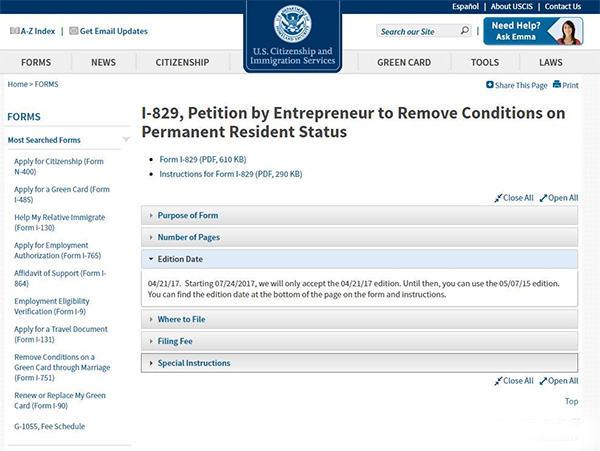Expand the Number of Pages section
600x451 pixels.
click(189, 237)
